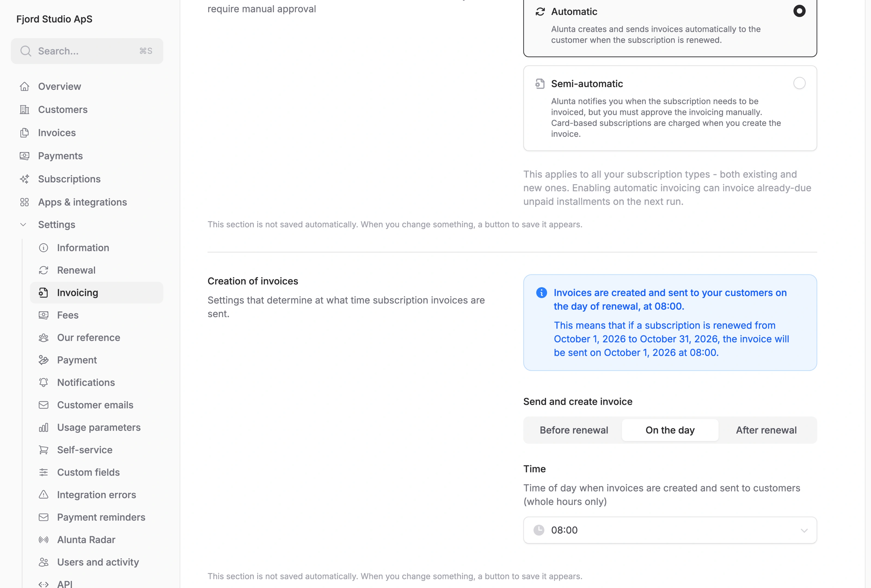Click the Alunta Radar signal icon
The height and width of the screenshot is (588, 871).
coord(44,540)
